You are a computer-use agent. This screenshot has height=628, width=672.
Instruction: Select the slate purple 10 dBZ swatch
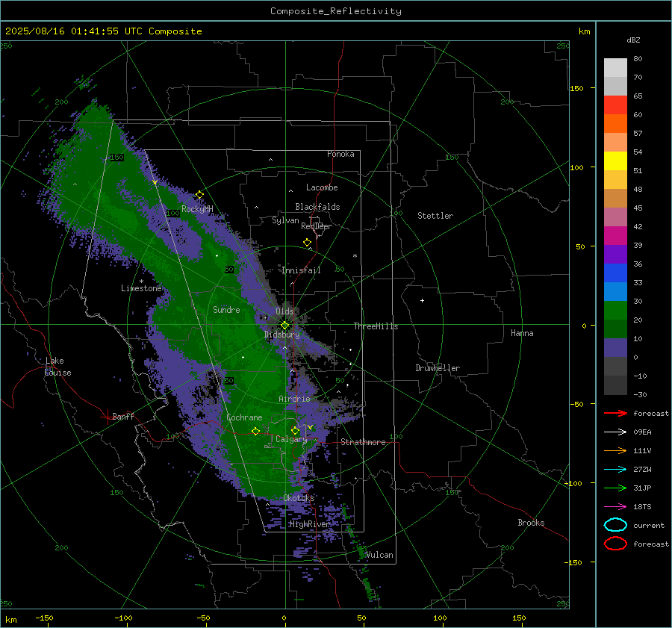coord(615,348)
